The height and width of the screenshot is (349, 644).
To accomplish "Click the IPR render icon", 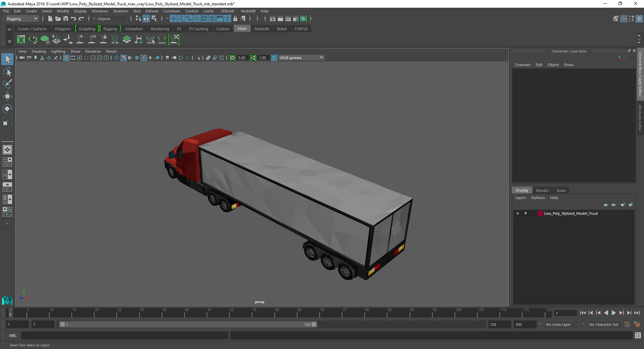I will coord(288,19).
